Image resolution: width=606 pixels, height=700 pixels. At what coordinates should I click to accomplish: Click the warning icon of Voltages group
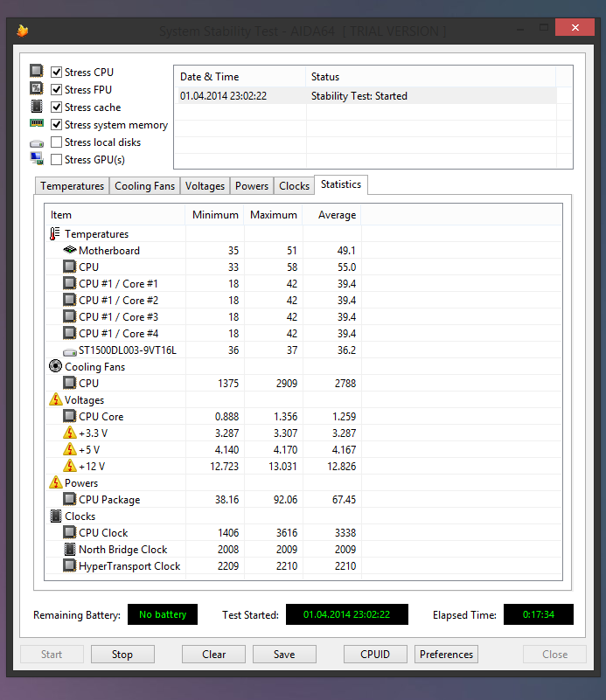click(55, 399)
